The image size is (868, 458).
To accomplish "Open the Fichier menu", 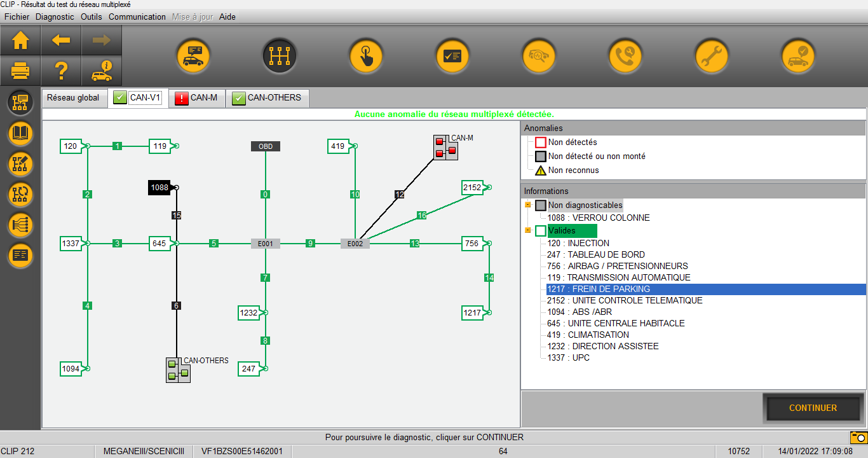I will (17, 17).
